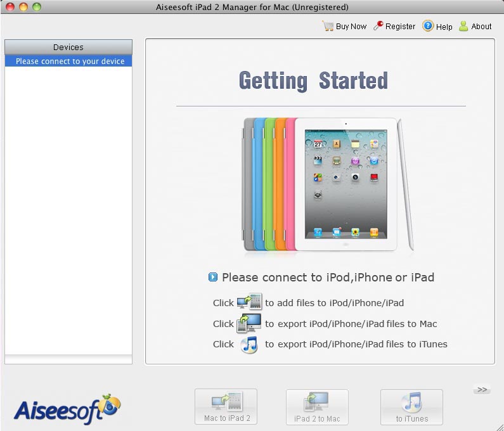Viewport: 504px width, 431px height.
Task: Click the add-files icon beside first Click
Action: tap(249, 302)
